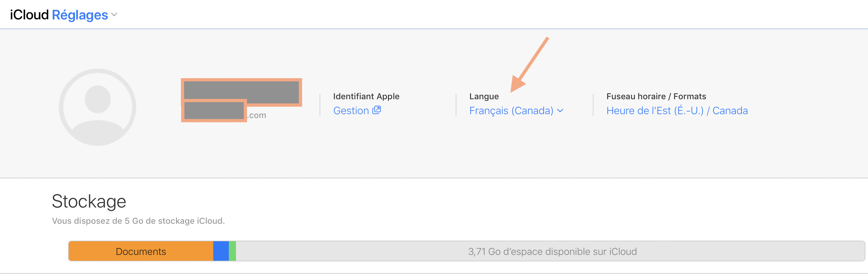Image resolution: width=868 pixels, height=275 pixels.
Task: Open the Gestion link for Apple ID
Action: point(351,111)
